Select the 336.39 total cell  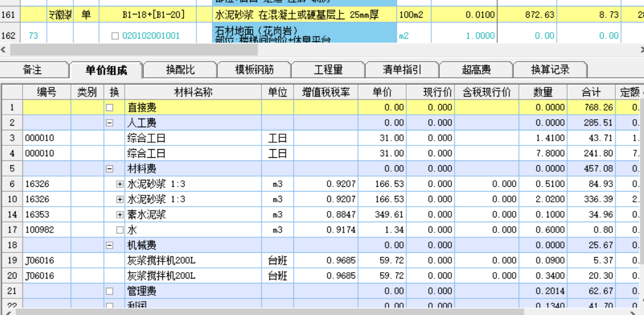pyautogui.click(x=591, y=199)
